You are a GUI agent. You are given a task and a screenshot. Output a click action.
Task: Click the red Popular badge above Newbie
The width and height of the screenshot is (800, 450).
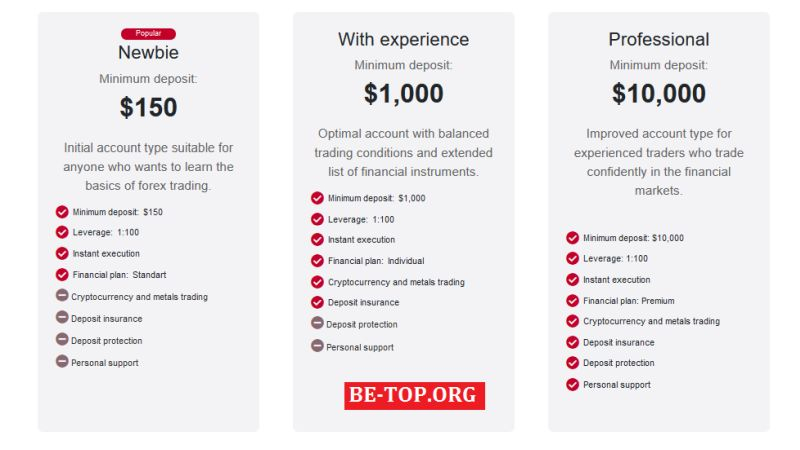(x=148, y=34)
